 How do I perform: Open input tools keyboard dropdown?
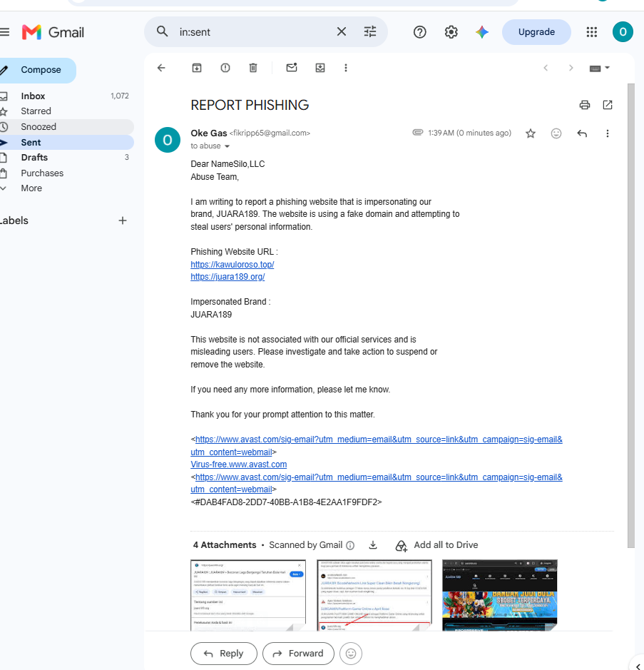point(600,68)
